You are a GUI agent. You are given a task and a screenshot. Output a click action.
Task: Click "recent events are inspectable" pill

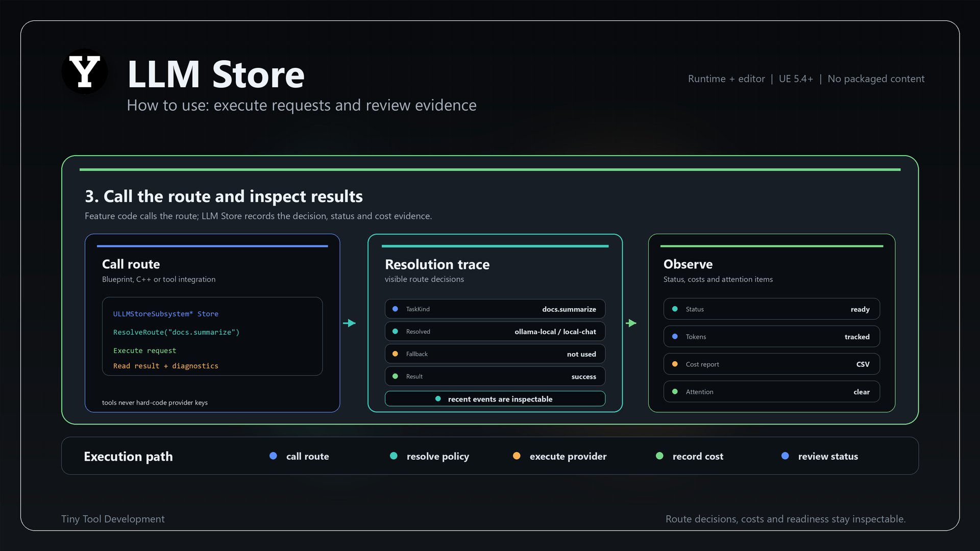click(495, 399)
